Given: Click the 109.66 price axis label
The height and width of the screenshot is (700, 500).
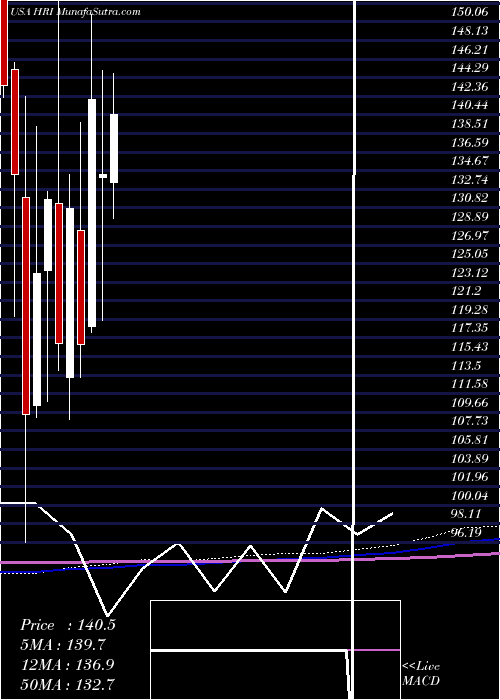Looking at the screenshot, I should [x=469, y=403].
